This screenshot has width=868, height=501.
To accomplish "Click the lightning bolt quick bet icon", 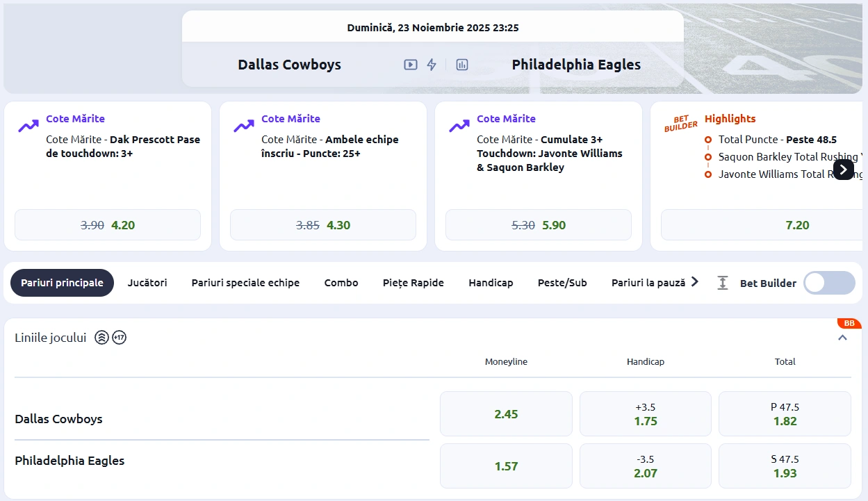I will coord(432,65).
